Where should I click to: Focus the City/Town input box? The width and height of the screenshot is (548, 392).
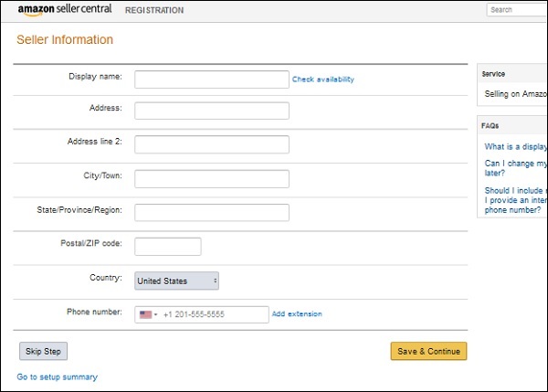pyautogui.click(x=212, y=178)
